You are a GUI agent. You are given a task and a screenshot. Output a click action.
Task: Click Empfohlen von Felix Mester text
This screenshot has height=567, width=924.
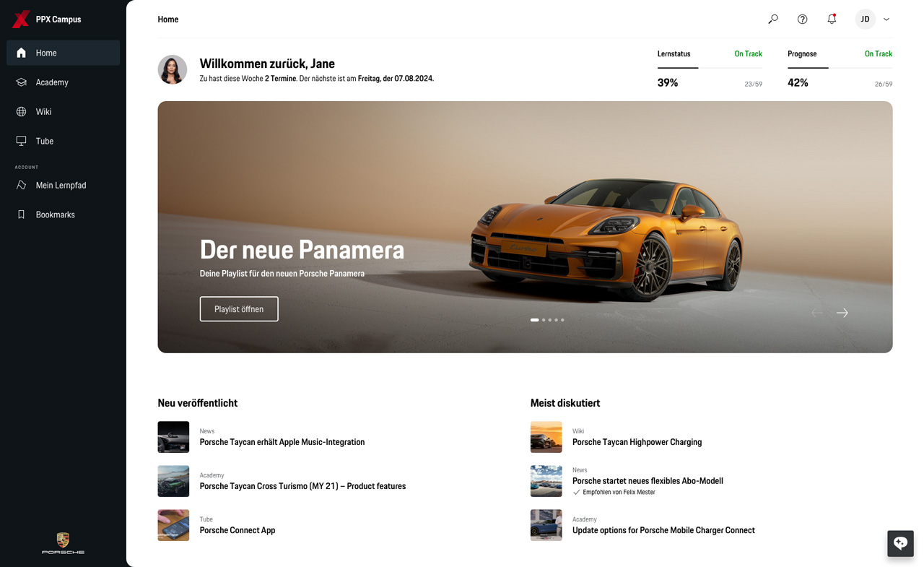619,493
